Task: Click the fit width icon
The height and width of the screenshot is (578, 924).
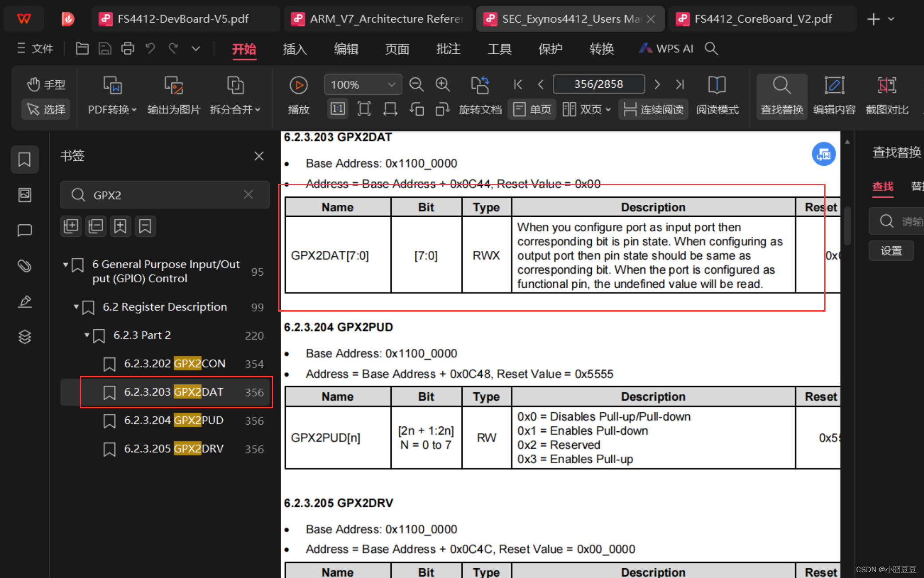Action: point(390,109)
